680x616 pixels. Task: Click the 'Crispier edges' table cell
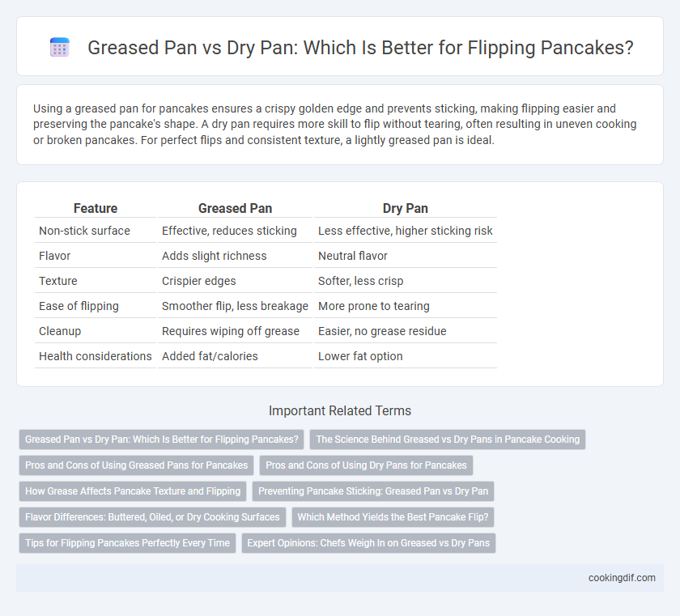point(198,281)
